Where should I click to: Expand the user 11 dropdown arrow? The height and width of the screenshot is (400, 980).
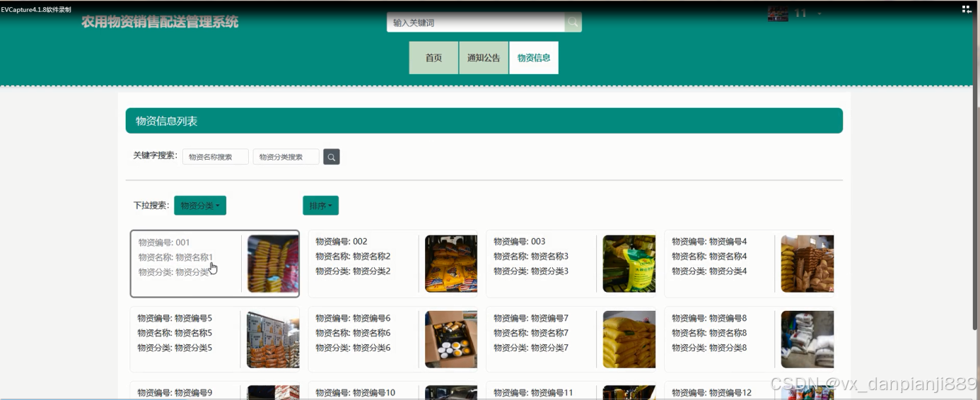819,14
